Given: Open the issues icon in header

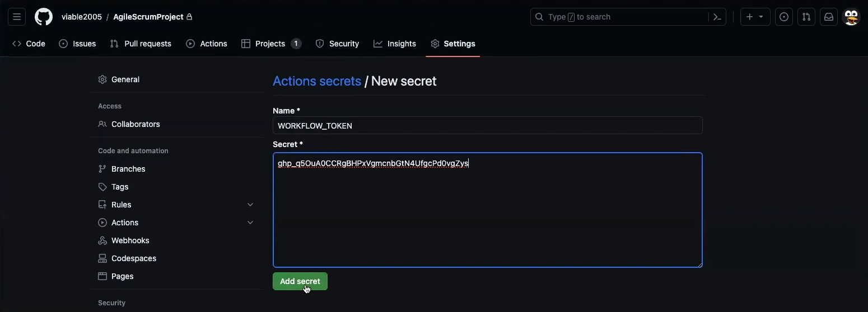Looking at the screenshot, I should (x=784, y=17).
